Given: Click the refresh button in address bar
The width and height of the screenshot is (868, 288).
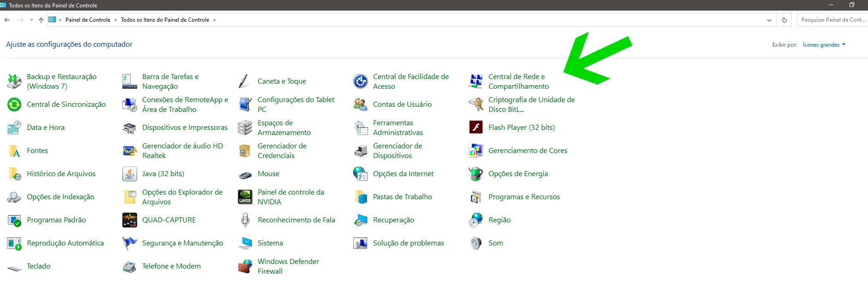Looking at the screenshot, I should (x=784, y=20).
